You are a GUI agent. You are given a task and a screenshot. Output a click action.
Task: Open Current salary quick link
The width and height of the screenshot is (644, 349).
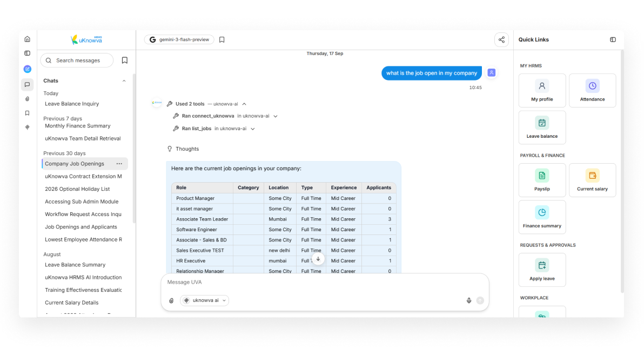pos(592,180)
